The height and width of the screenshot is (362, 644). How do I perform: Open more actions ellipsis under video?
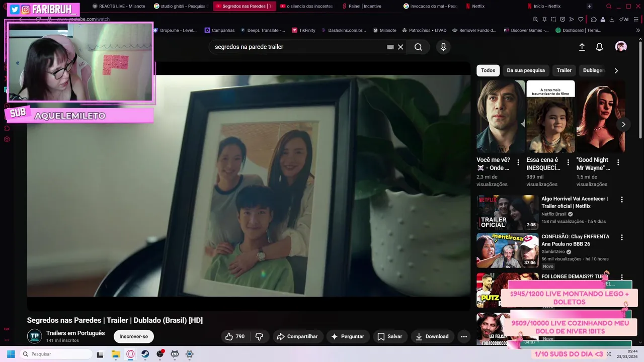[464, 336]
